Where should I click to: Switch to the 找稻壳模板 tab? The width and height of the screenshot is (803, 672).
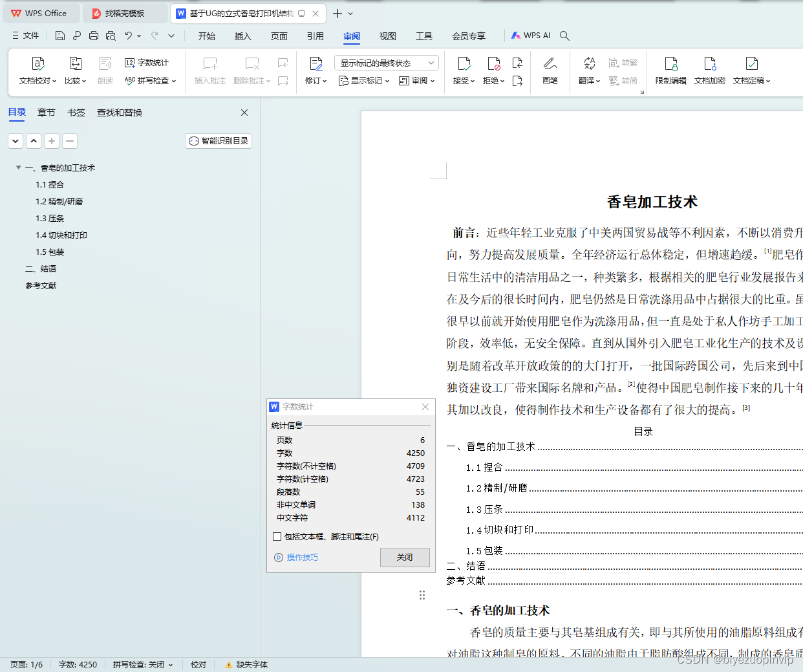(x=125, y=13)
